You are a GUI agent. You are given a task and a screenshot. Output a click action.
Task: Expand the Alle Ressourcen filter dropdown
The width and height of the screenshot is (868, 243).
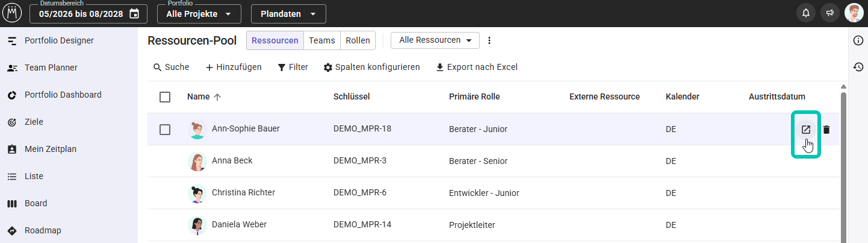pyautogui.click(x=435, y=40)
